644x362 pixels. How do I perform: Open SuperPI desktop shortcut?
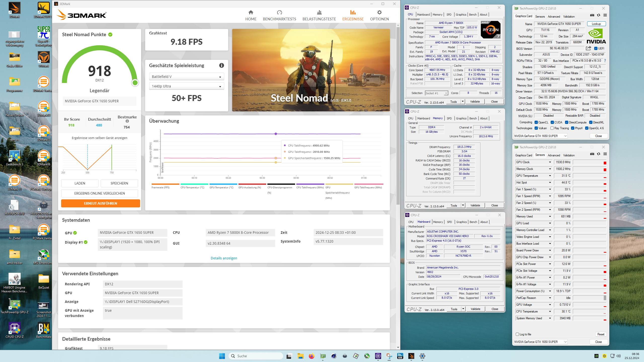click(44, 36)
